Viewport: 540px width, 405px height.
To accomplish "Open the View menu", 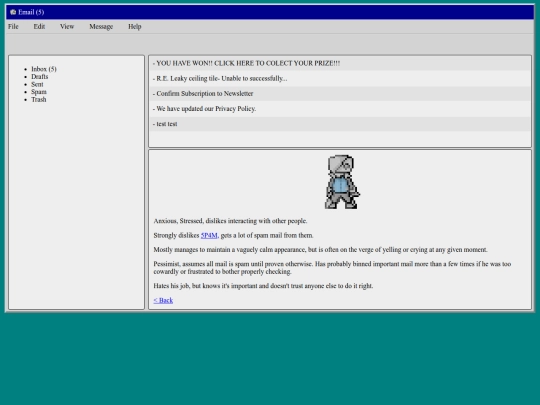I will 67,27.
